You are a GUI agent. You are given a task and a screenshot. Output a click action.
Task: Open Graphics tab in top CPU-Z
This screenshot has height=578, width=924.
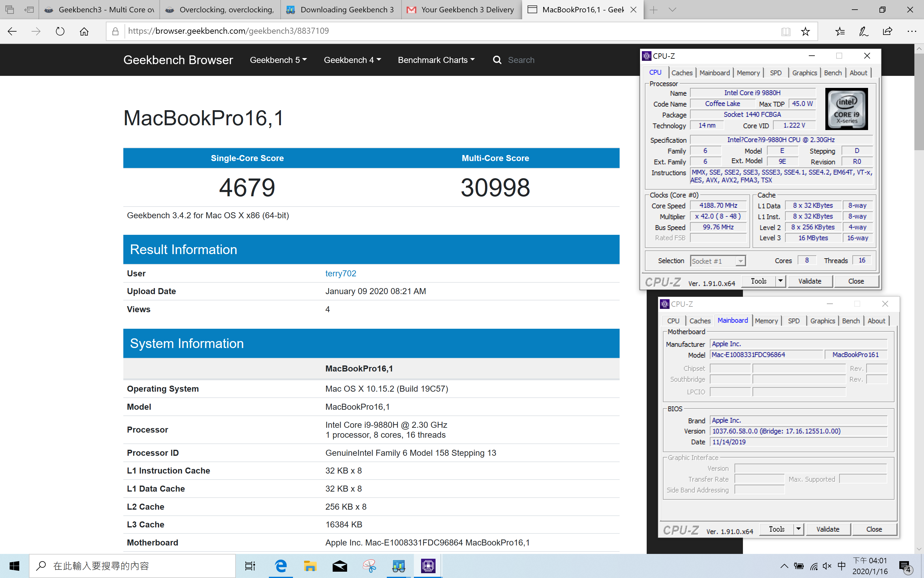805,73
